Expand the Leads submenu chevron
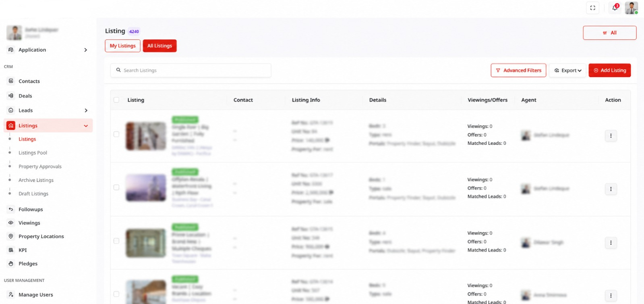 85,110
